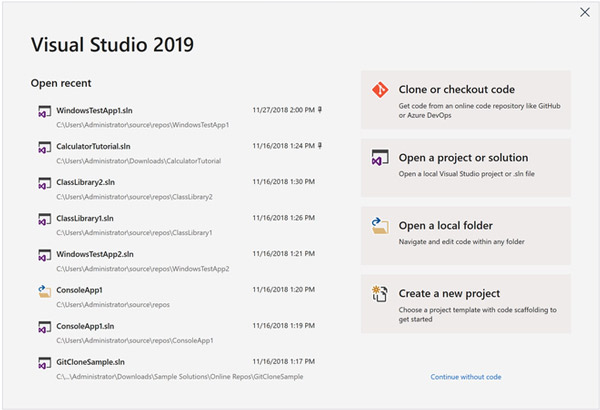The width and height of the screenshot is (600, 410).
Task: Click the ClassLibrary2.sln solution icon
Action: (44, 185)
